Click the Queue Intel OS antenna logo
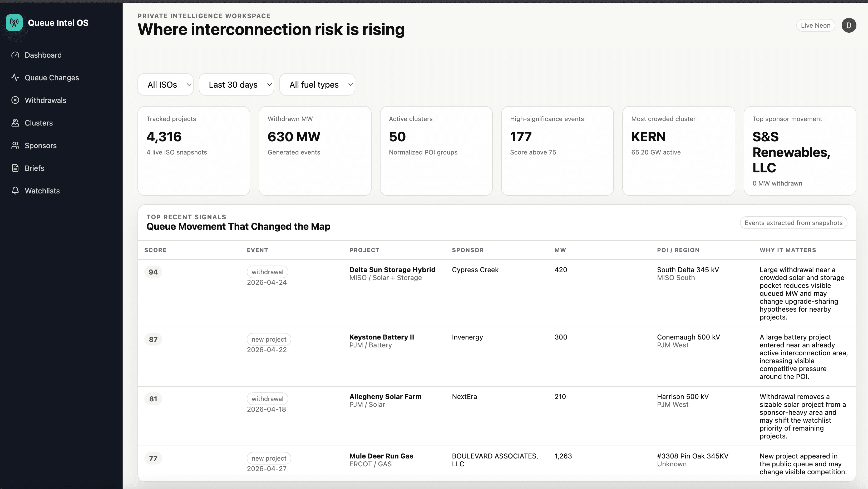Viewport: 868px width, 489px height. (14, 23)
